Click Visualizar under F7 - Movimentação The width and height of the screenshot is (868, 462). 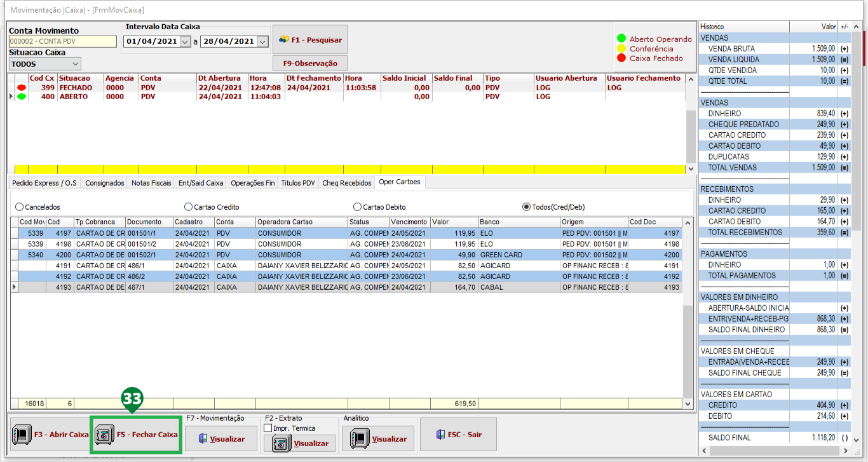pyautogui.click(x=221, y=438)
